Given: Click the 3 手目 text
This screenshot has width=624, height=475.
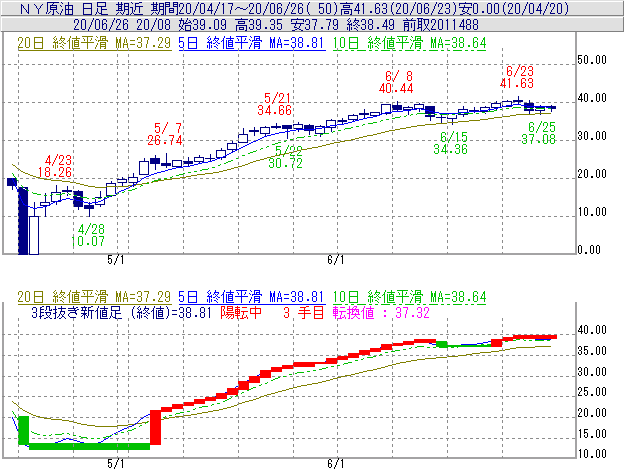Looking at the screenshot, I should [x=304, y=313].
